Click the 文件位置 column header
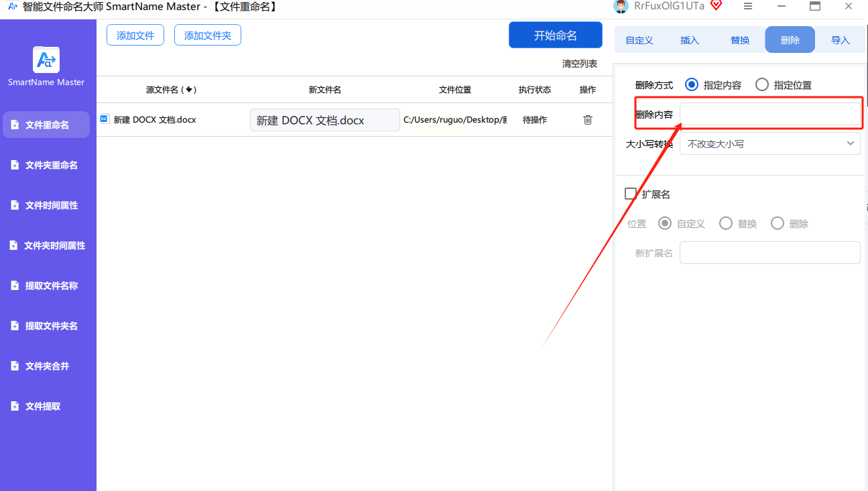Screen dimensions: 868x491 pyautogui.click(x=455, y=90)
